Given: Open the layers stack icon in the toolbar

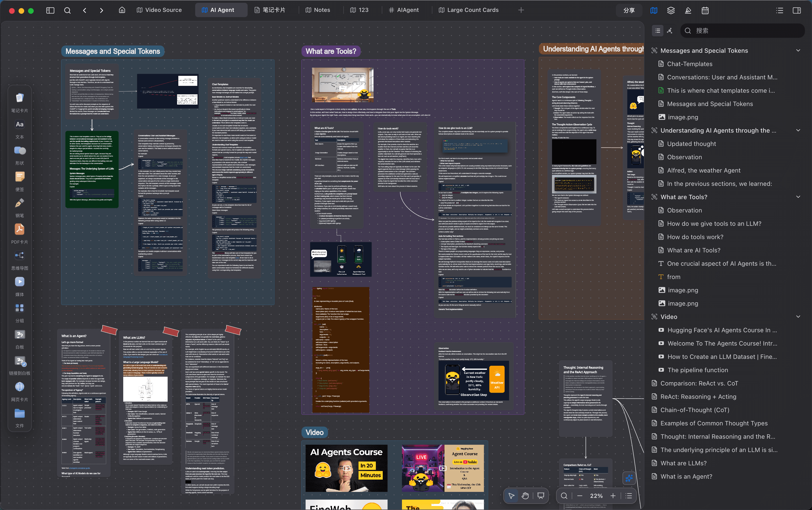Looking at the screenshot, I should [x=671, y=10].
